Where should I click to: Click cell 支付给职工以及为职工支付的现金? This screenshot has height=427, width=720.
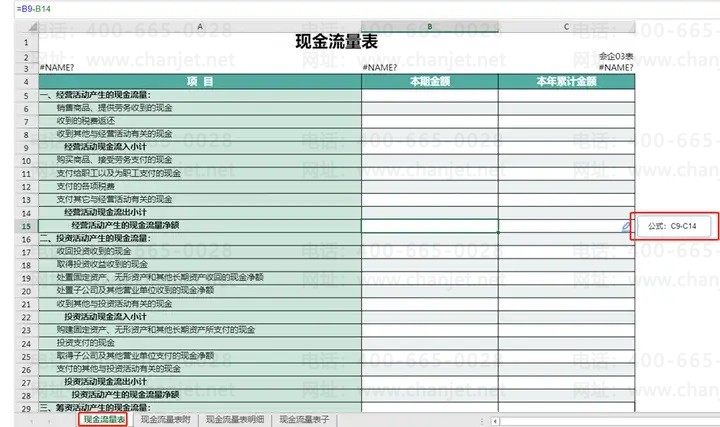(x=200, y=174)
